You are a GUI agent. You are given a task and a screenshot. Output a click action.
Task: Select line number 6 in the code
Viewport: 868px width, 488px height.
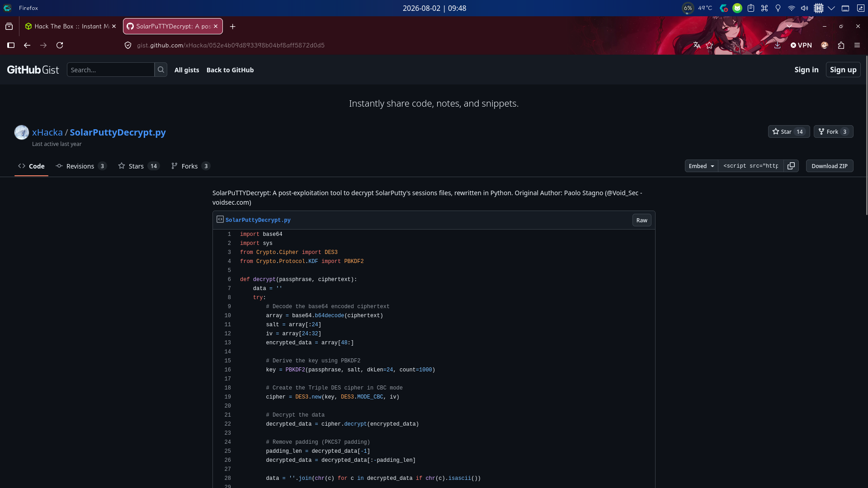(x=229, y=279)
